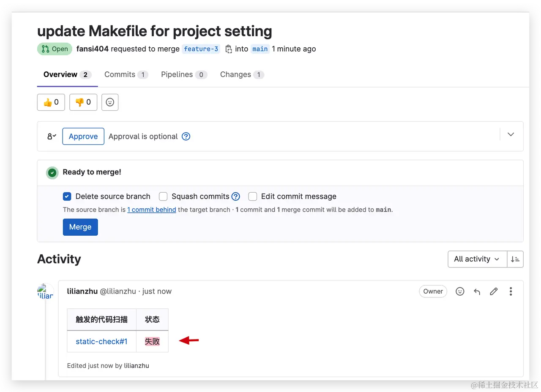The image size is (541, 392).
Task: Expand the approval details chevron
Action: [511, 134]
